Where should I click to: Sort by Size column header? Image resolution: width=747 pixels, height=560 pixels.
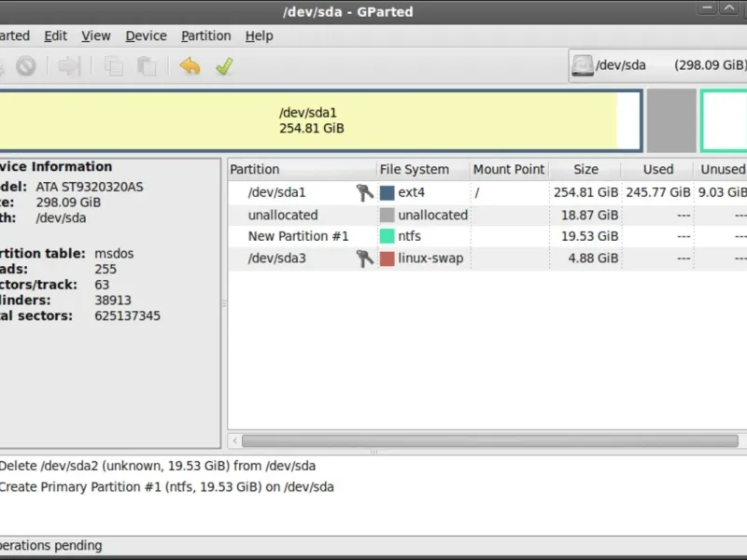pos(585,170)
